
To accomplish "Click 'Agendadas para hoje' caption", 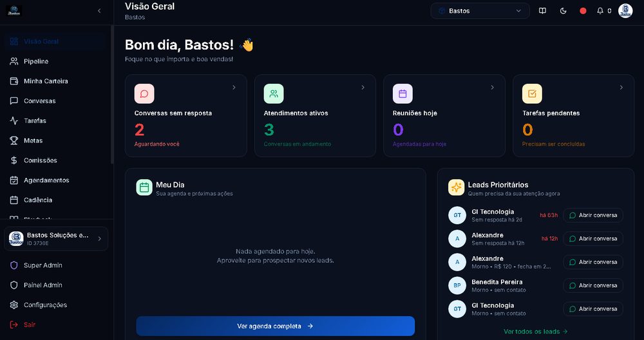I will point(419,144).
